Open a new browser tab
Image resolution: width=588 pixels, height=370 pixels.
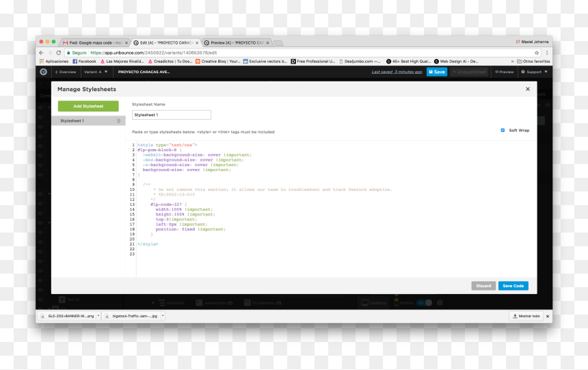[x=278, y=43]
